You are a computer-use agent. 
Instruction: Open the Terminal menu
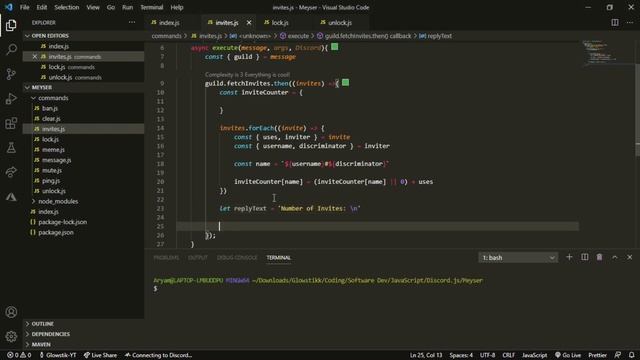(151, 7)
